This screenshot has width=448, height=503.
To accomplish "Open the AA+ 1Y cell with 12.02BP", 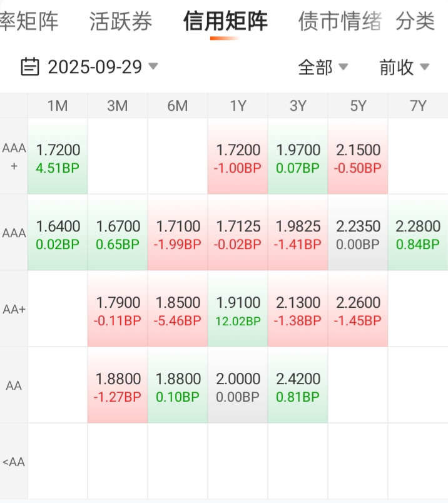I will click(238, 311).
